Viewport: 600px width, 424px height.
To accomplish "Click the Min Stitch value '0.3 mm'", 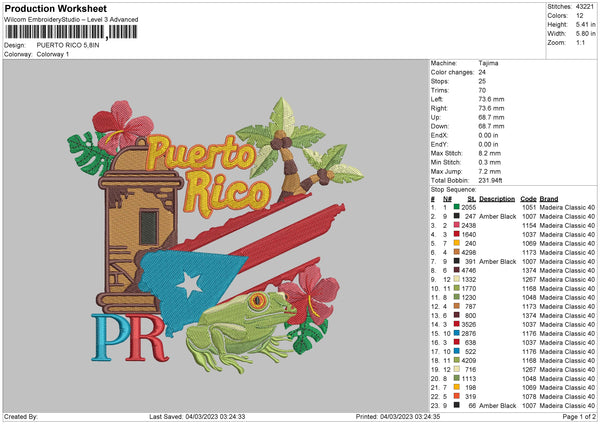I will [489, 162].
